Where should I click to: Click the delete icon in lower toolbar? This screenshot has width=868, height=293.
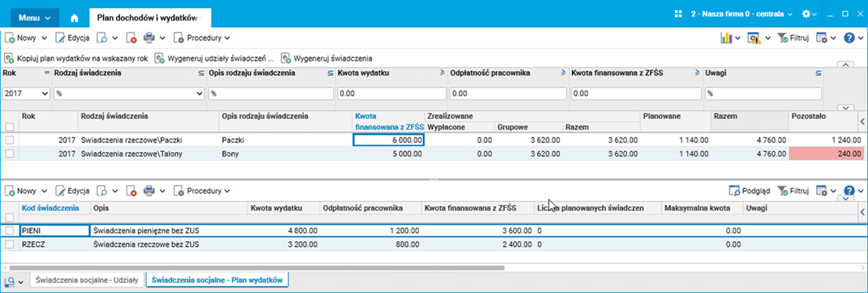coord(132,191)
